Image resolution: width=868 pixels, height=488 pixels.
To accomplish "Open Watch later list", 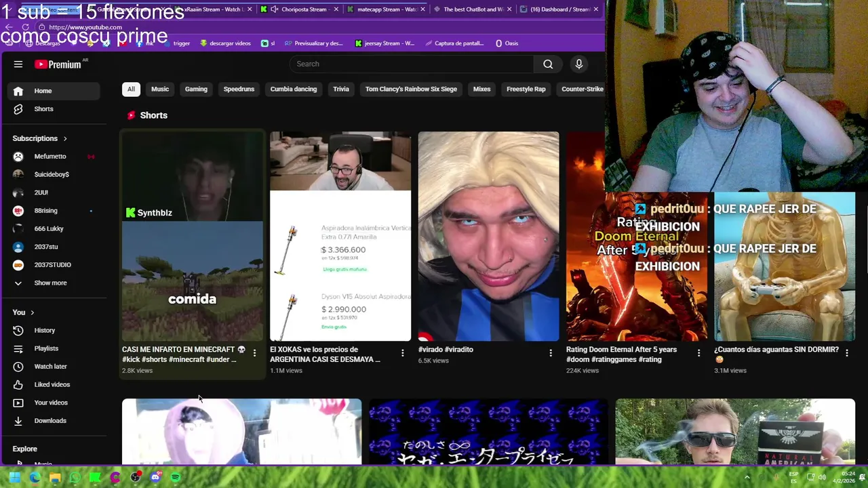I will (x=53, y=367).
